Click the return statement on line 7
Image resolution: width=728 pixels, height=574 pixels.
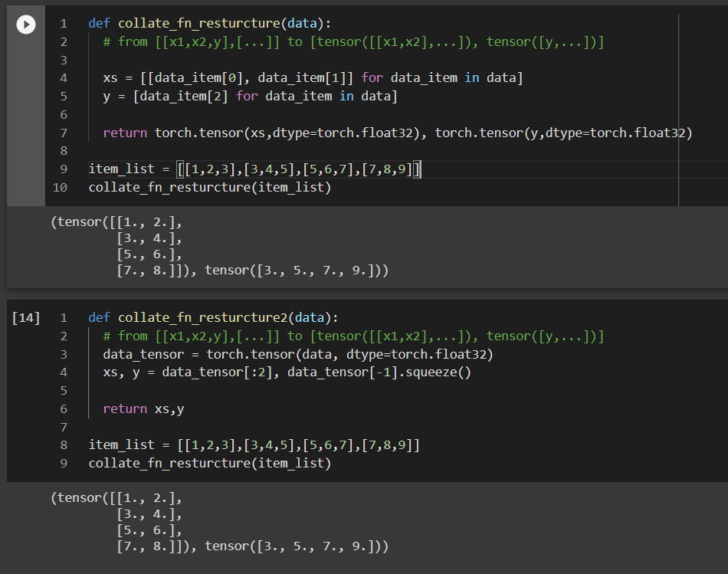point(123,132)
